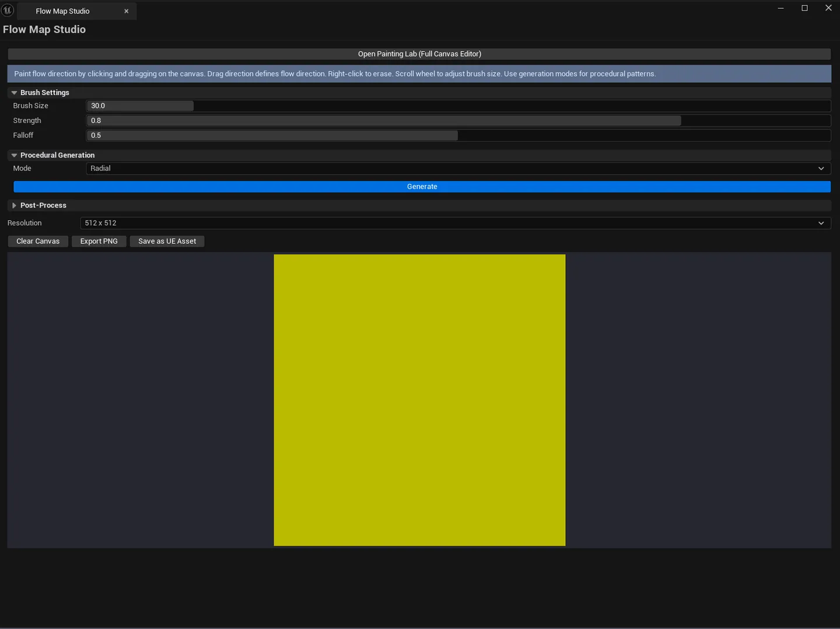Save flow map as UE Asset
Viewport: 840px width, 629px height.
tap(167, 241)
